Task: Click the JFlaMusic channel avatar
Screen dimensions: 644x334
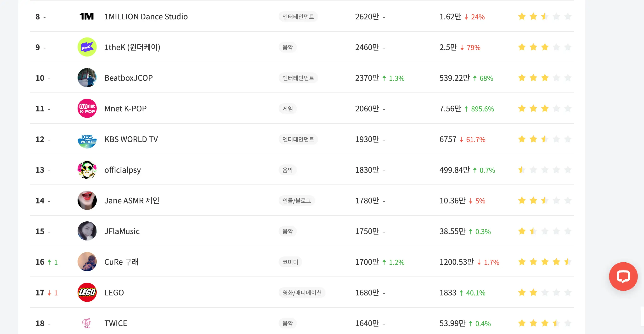Action: click(x=87, y=231)
